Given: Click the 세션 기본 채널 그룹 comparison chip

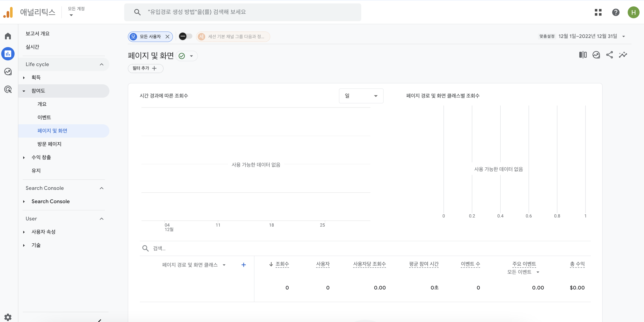Looking at the screenshot, I should pos(233,37).
